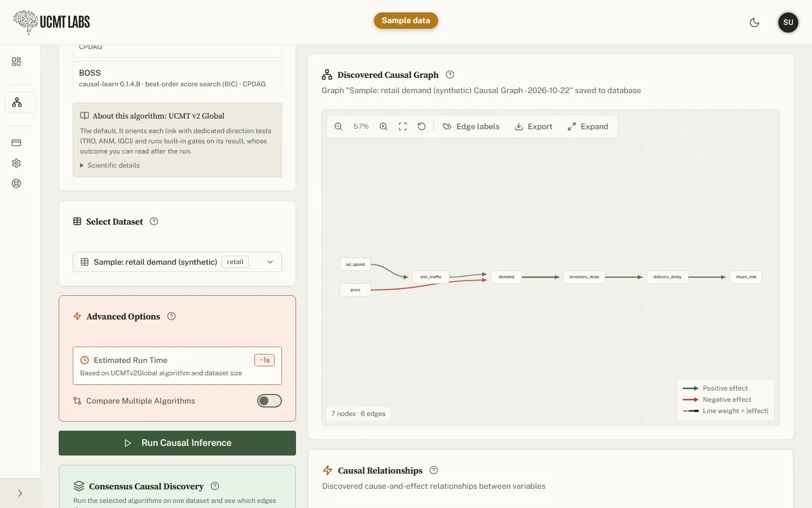Select the BOSS algorithm option
Viewport: 812px width, 508px height.
tap(177, 77)
